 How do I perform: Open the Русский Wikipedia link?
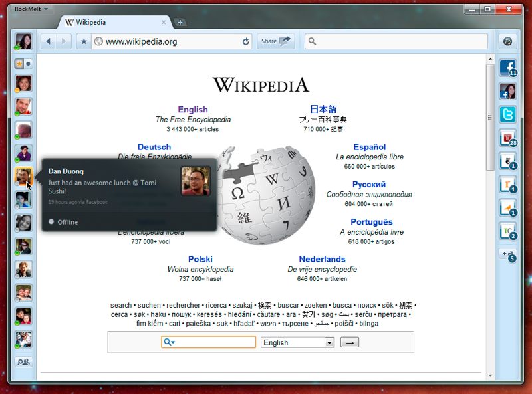point(369,185)
